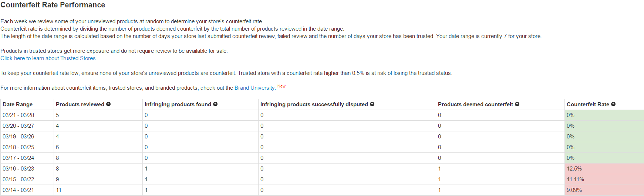Viewport: 644px width, 196px height.
Task: Click the 03/18 - 03/25 date range cell
Action: coord(18,147)
